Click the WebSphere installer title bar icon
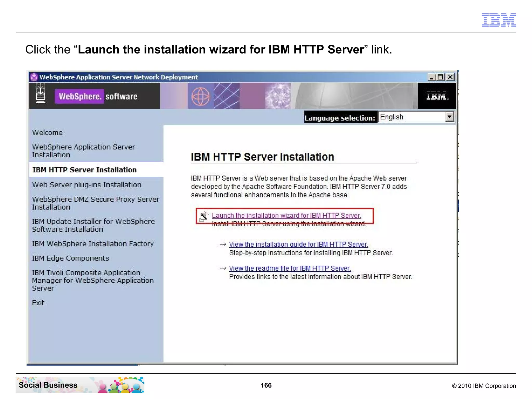 (34, 77)
